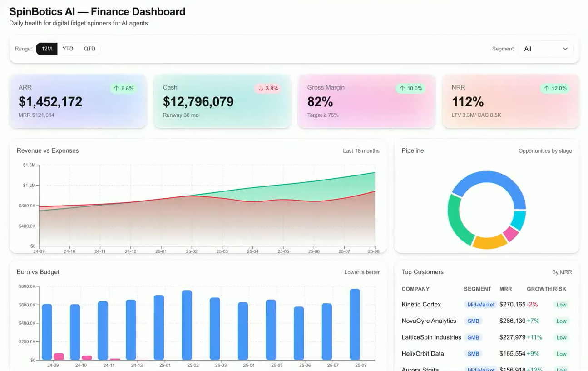Screen dimensions: 588x371
Task: Click the blue Burn bar for 25-02
Action: pos(187,325)
